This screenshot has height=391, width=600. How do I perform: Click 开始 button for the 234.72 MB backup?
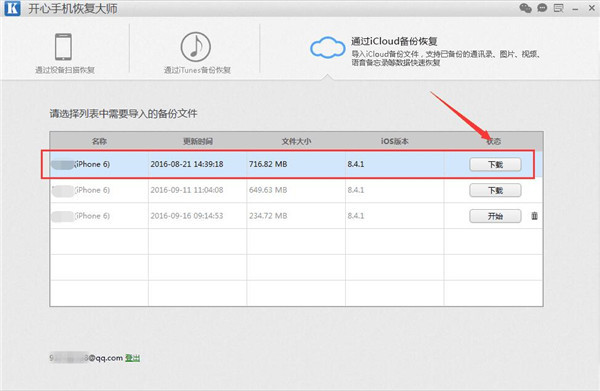coord(495,216)
